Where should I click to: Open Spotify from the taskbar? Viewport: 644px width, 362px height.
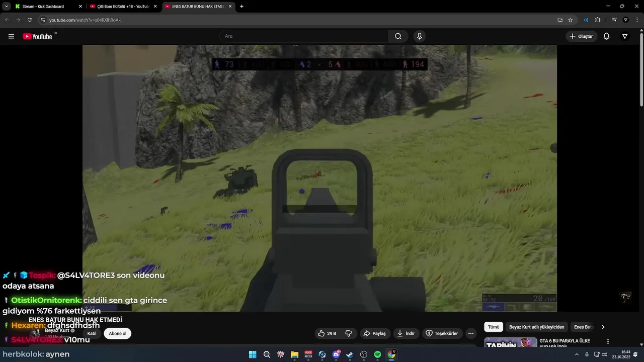377,354
